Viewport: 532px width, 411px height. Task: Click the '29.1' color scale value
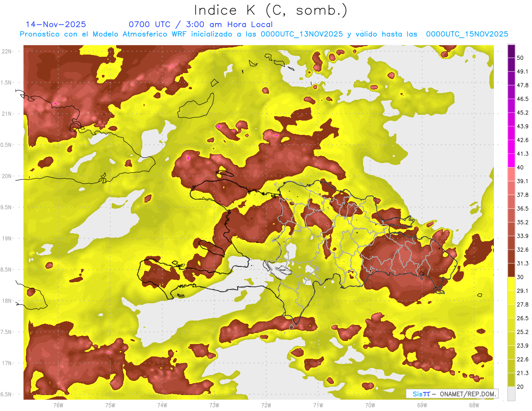point(523,291)
